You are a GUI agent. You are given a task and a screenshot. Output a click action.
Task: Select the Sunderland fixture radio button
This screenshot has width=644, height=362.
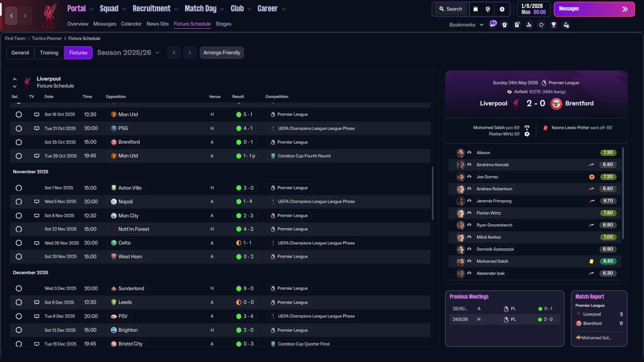[19, 289]
